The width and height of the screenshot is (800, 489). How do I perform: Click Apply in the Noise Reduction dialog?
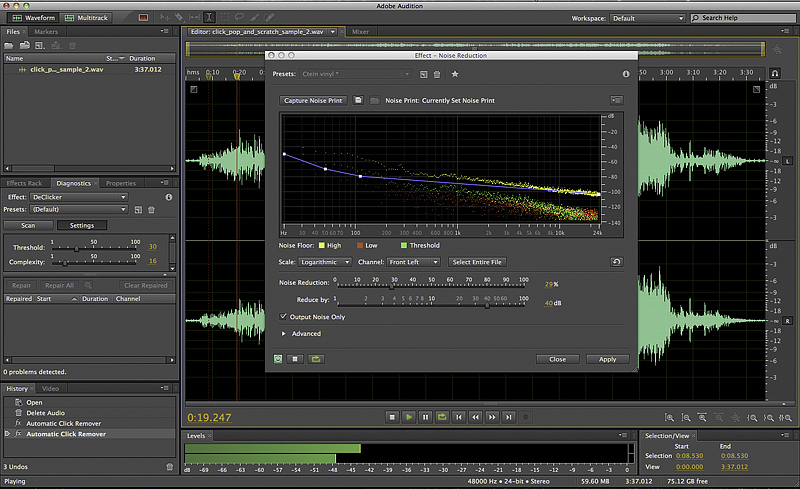point(607,359)
